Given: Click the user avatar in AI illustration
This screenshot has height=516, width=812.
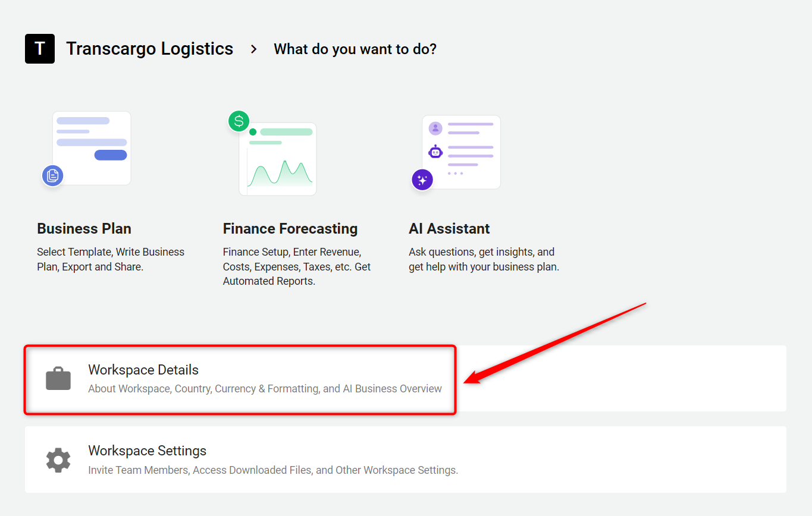Looking at the screenshot, I should 435,128.
